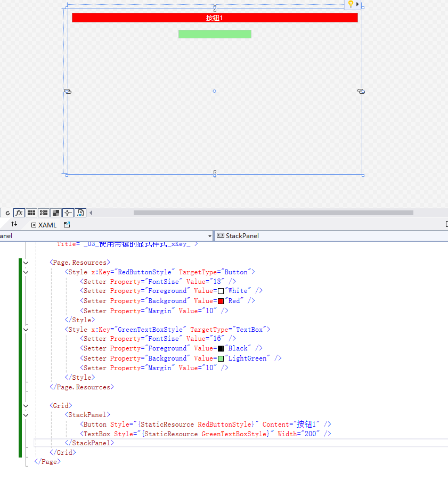Click the "RedButtonStyle" x:Key value text

[144, 272]
